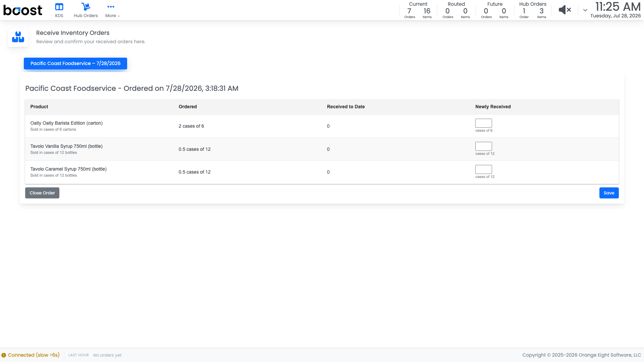Click the copyright Orange Eight Software text
Viewport: 644px width, 362px height.
(x=582, y=355)
